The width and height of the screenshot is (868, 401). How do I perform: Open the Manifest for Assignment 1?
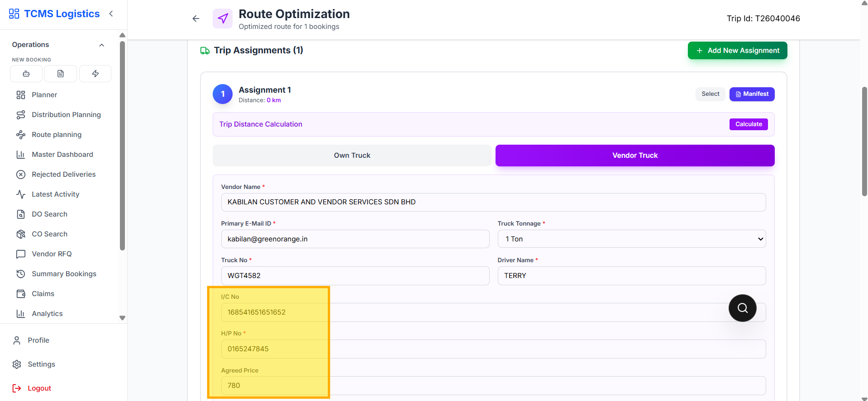pos(752,94)
